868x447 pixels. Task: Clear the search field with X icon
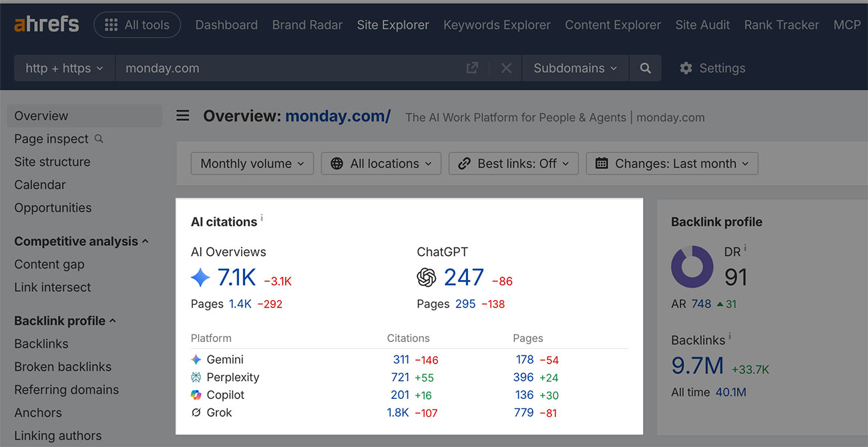pos(506,68)
